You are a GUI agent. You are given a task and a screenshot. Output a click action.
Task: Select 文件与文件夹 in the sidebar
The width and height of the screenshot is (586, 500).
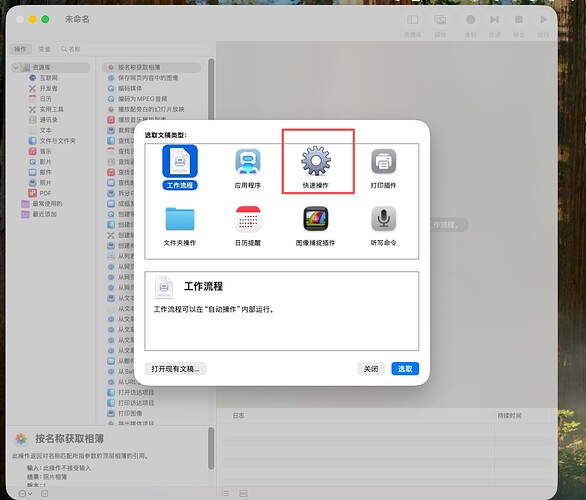pos(58,141)
